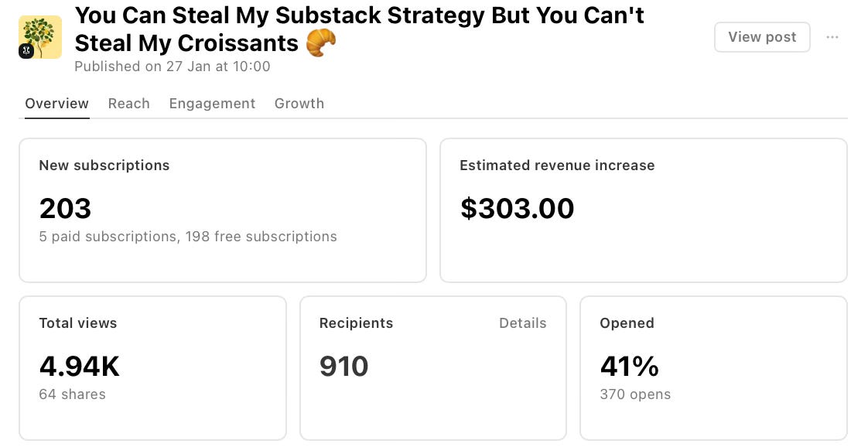Click the Estimated revenue increase $303.00 value
Screen dimensions: 868x447
point(517,209)
